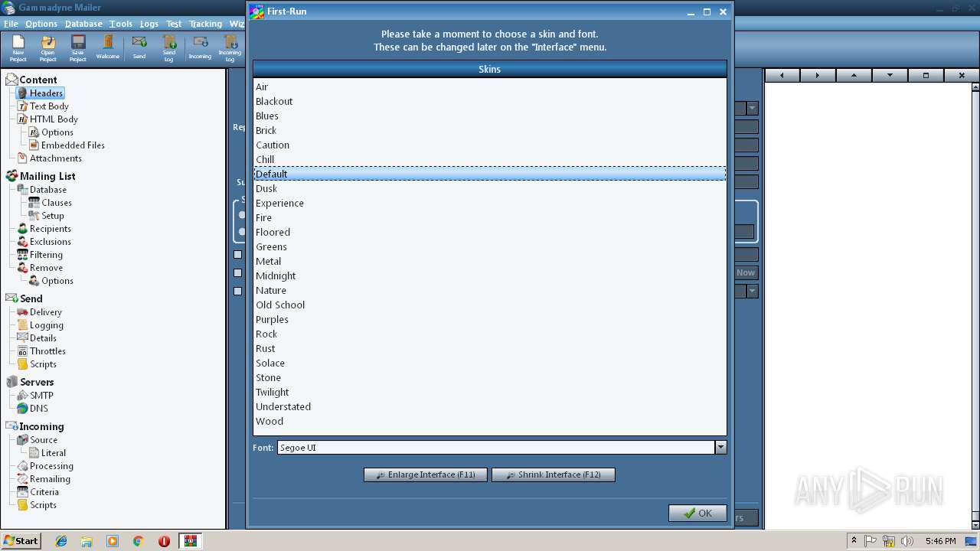Click the volume icon in the system tray
This screenshot has height=551, width=980.
point(908,541)
